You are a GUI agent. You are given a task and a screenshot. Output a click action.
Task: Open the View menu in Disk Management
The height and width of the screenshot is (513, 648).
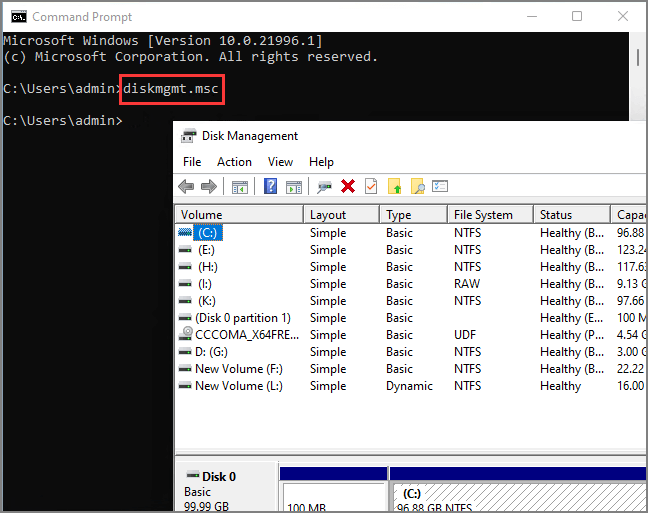pos(280,162)
